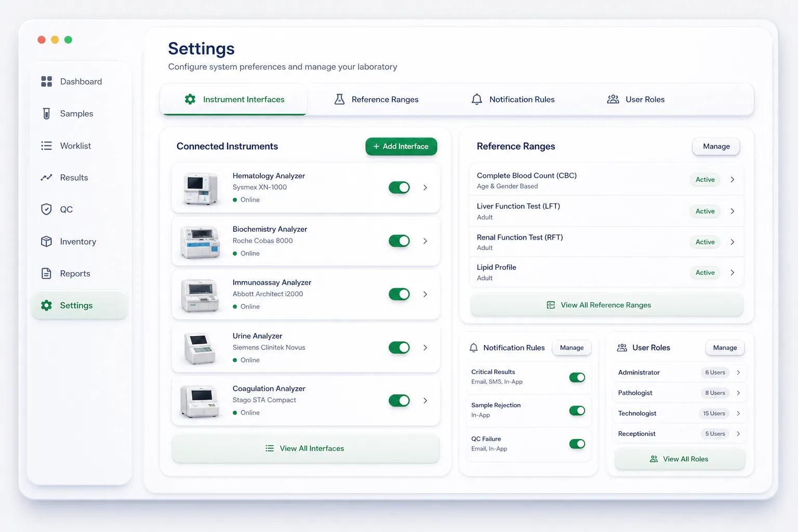This screenshot has height=532, width=798.
Task: Expand the Hematology Analyzer row chevron
Action: point(425,188)
